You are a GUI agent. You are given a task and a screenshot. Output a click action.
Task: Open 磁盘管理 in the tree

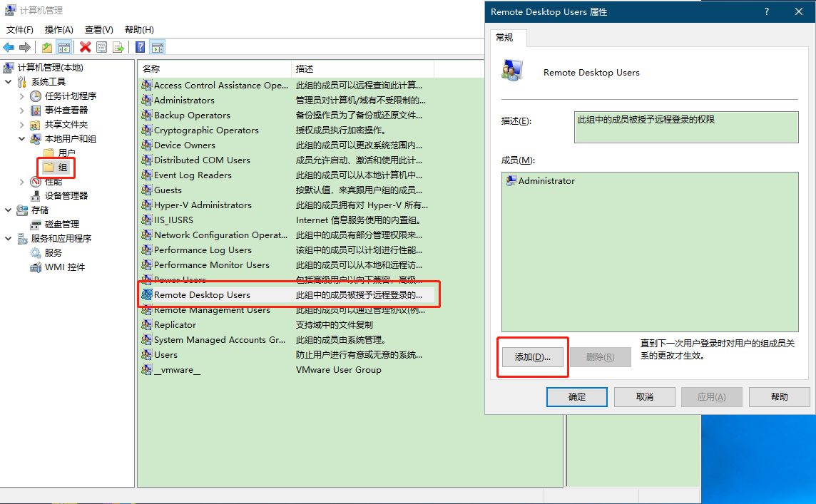pyautogui.click(x=62, y=224)
